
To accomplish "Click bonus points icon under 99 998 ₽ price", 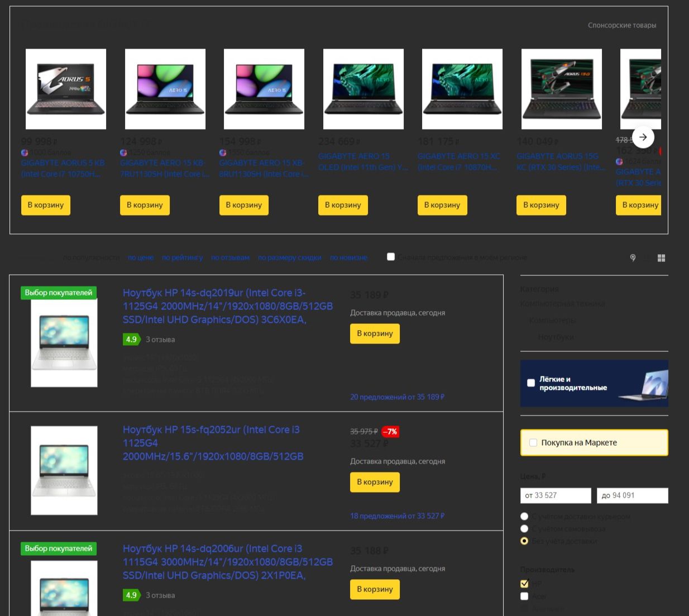I will tap(25, 152).
